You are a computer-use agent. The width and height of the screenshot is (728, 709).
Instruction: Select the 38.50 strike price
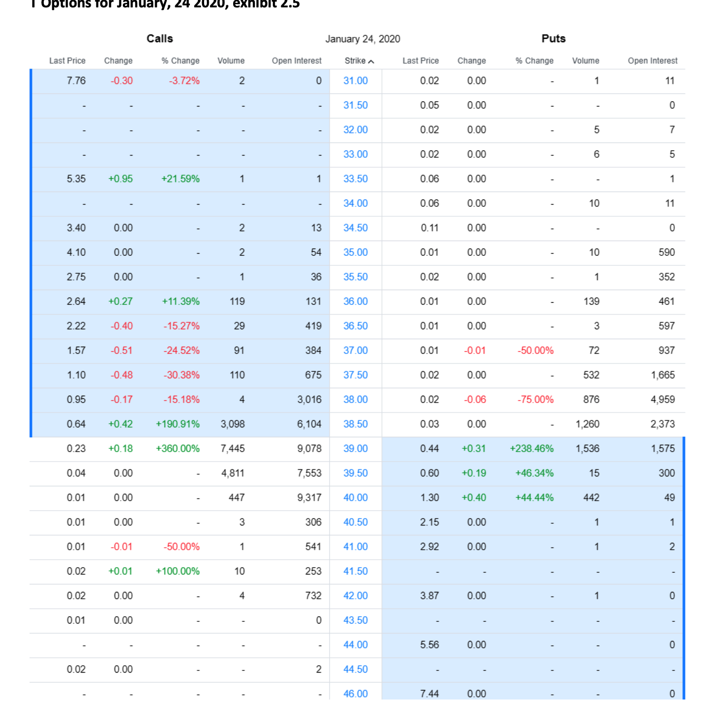coord(356,424)
